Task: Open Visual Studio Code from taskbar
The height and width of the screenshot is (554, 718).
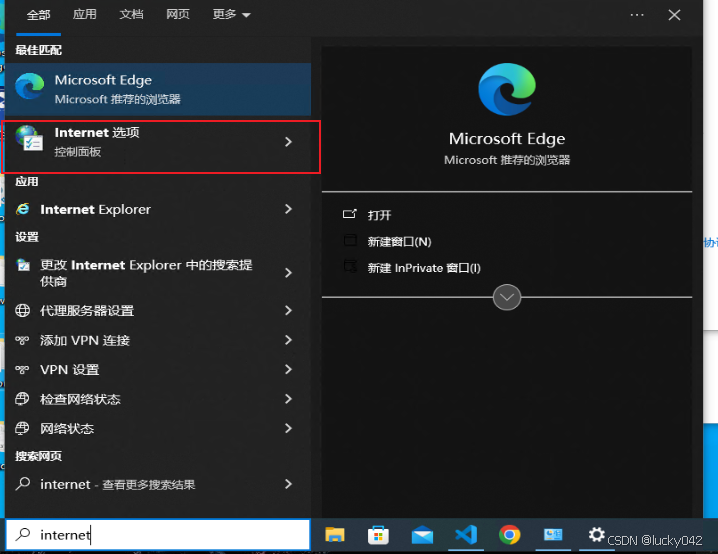Action: click(x=466, y=534)
